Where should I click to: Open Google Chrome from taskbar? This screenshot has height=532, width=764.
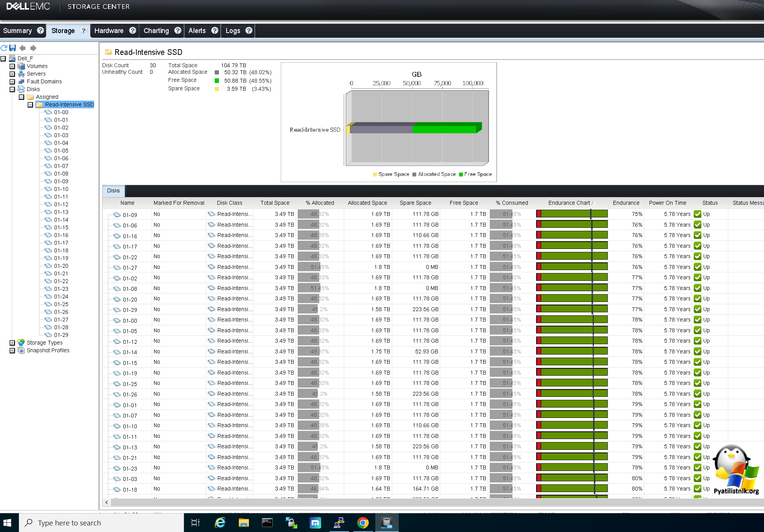(363, 522)
